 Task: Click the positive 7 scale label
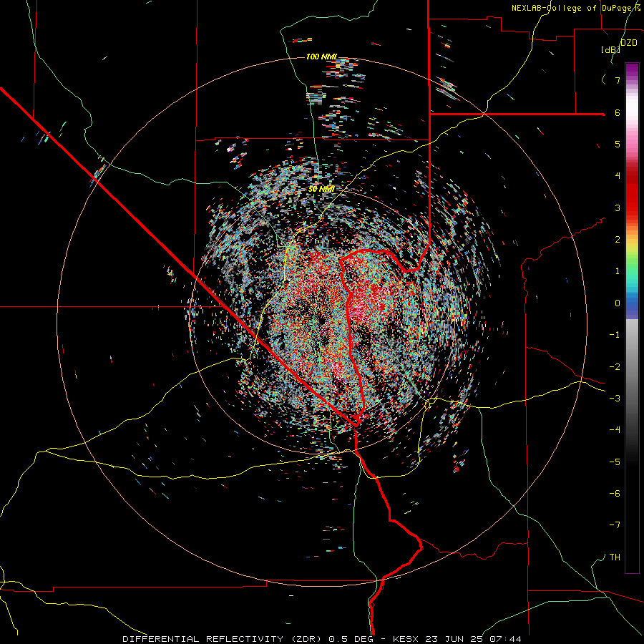click(618, 80)
